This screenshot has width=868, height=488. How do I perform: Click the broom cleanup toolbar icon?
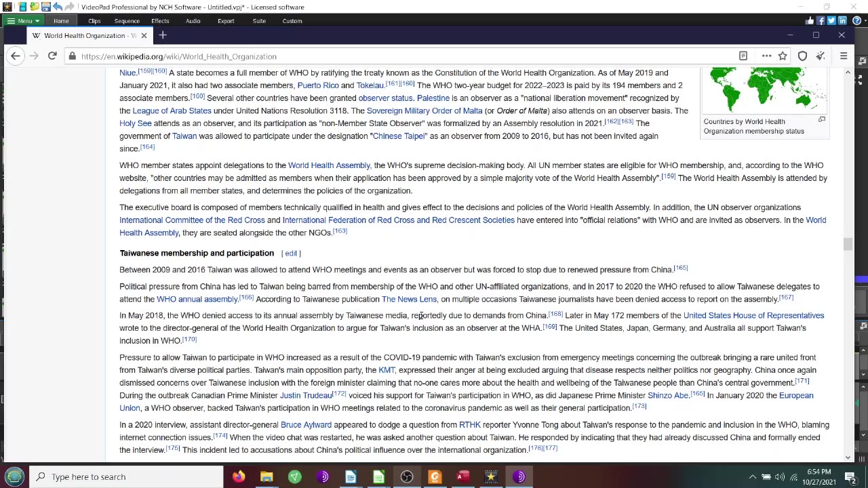821,56
